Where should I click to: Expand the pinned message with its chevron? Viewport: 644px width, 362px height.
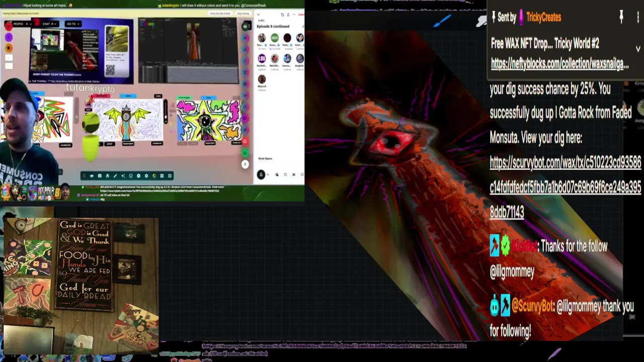(638, 49)
